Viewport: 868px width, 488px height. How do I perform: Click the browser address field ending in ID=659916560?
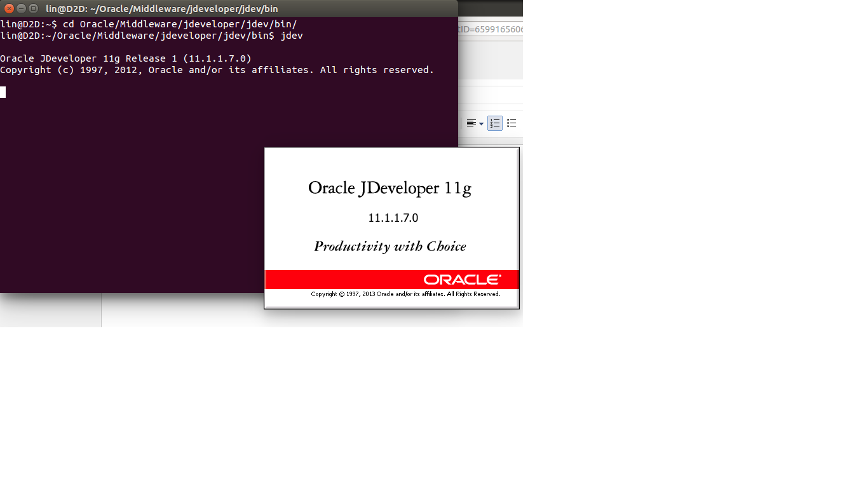click(490, 29)
